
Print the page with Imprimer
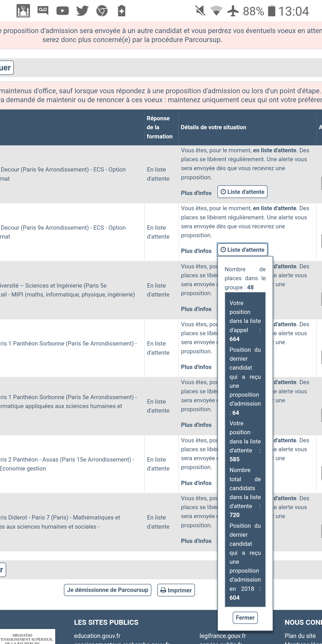pyautogui.click(x=176, y=590)
